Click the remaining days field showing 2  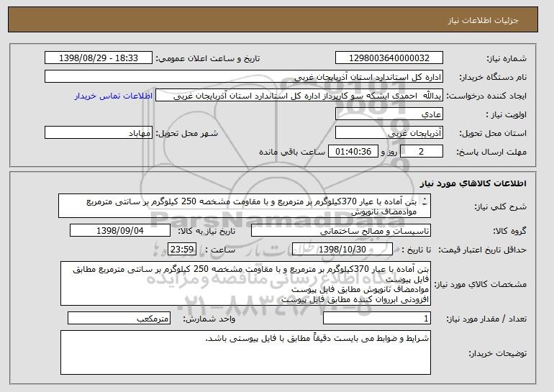422,152
